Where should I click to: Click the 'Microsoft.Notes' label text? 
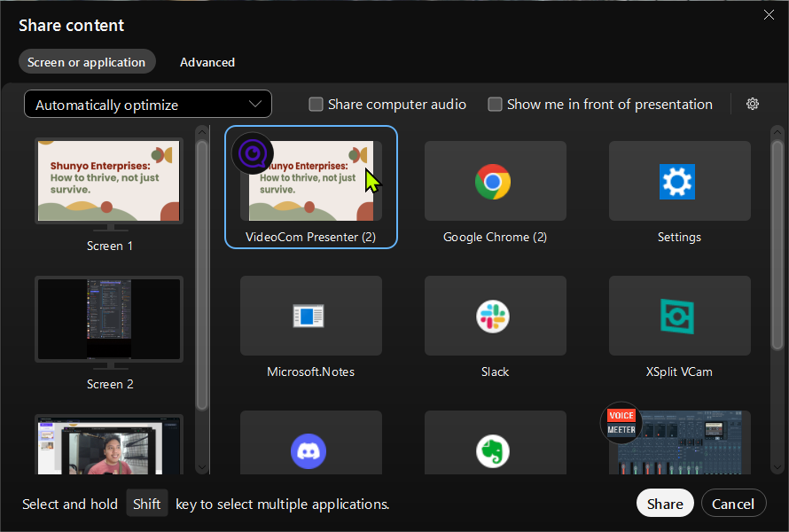coord(311,372)
